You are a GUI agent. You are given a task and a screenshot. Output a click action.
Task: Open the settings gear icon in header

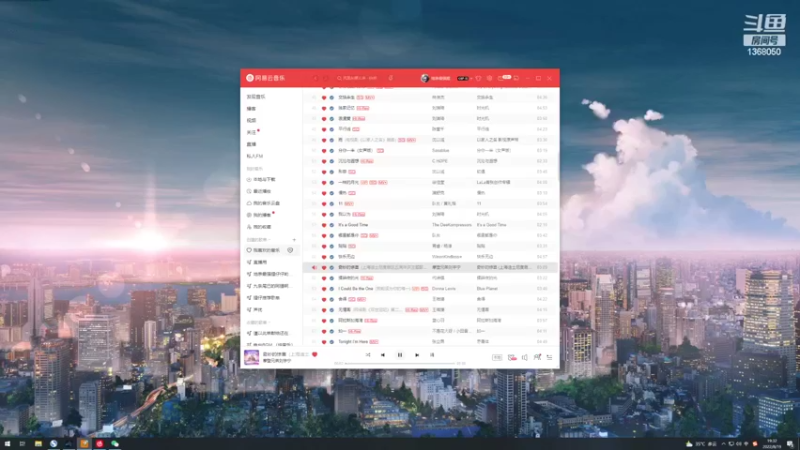(489, 78)
